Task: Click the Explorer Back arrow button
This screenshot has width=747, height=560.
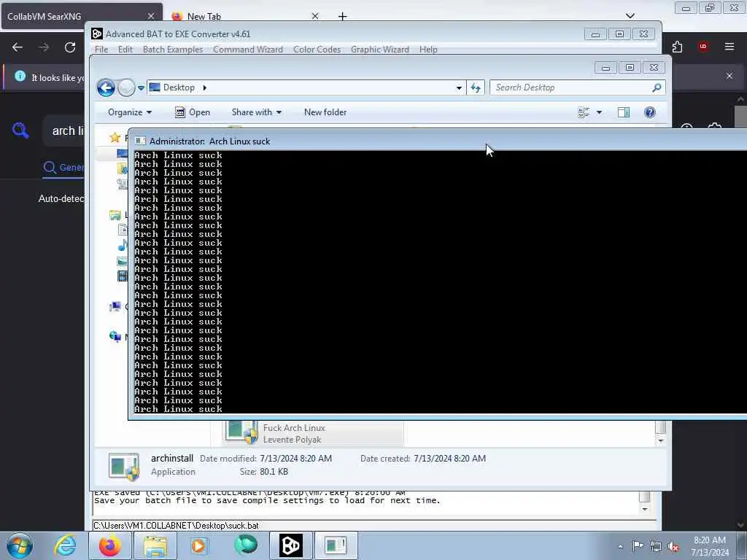Action: [107, 87]
